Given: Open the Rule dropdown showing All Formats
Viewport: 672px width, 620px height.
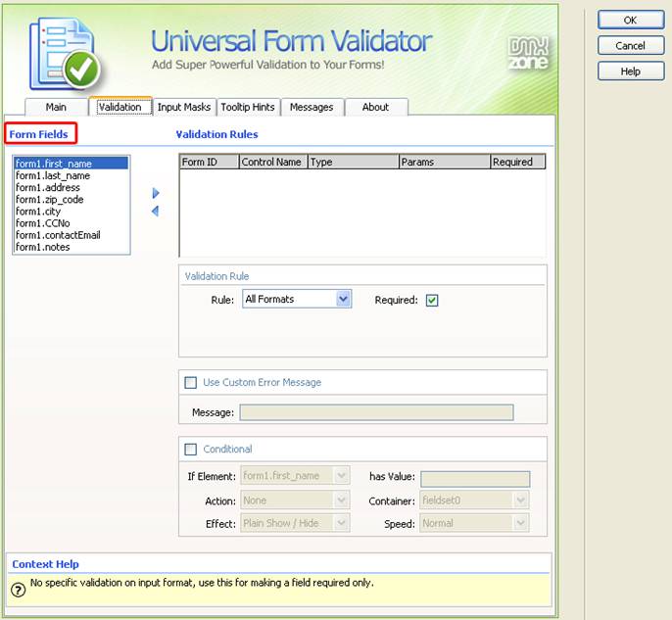Looking at the screenshot, I should tap(297, 299).
